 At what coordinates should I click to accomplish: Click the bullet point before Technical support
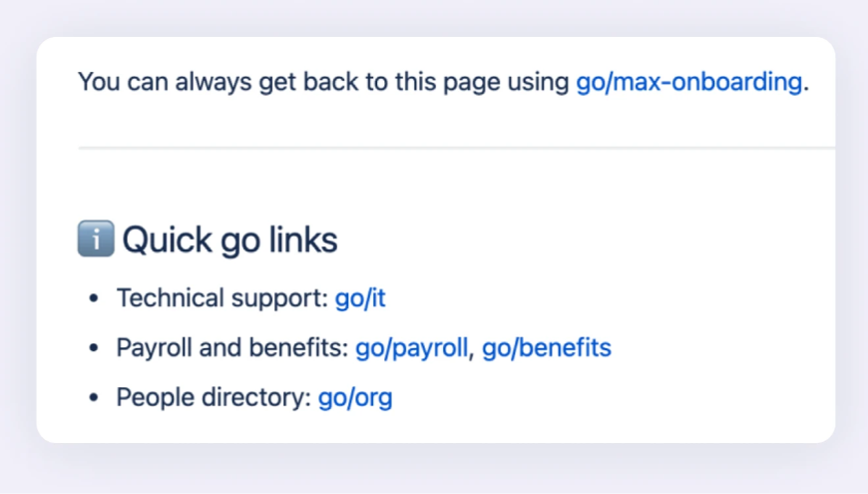tap(94, 298)
